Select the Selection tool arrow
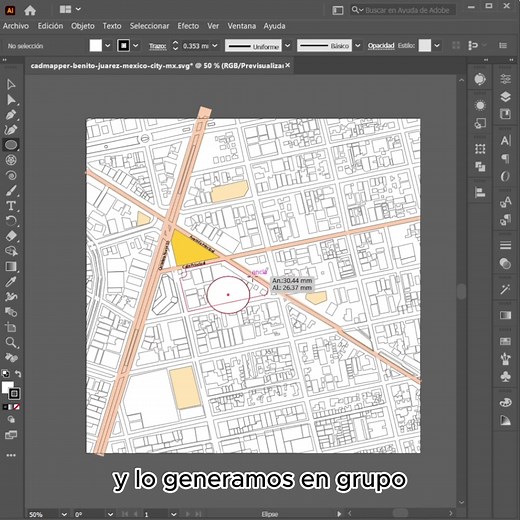Screen dimensions: 520x520 pyautogui.click(x=11, y=84)
